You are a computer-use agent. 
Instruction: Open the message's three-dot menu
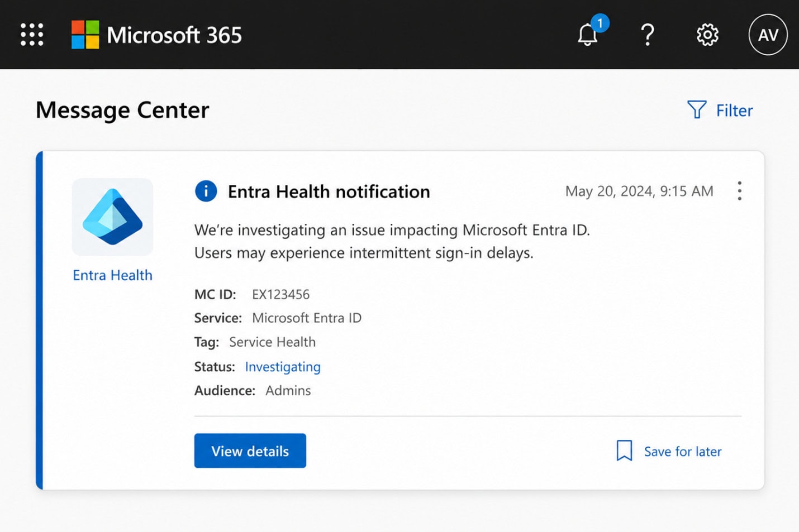739,191
